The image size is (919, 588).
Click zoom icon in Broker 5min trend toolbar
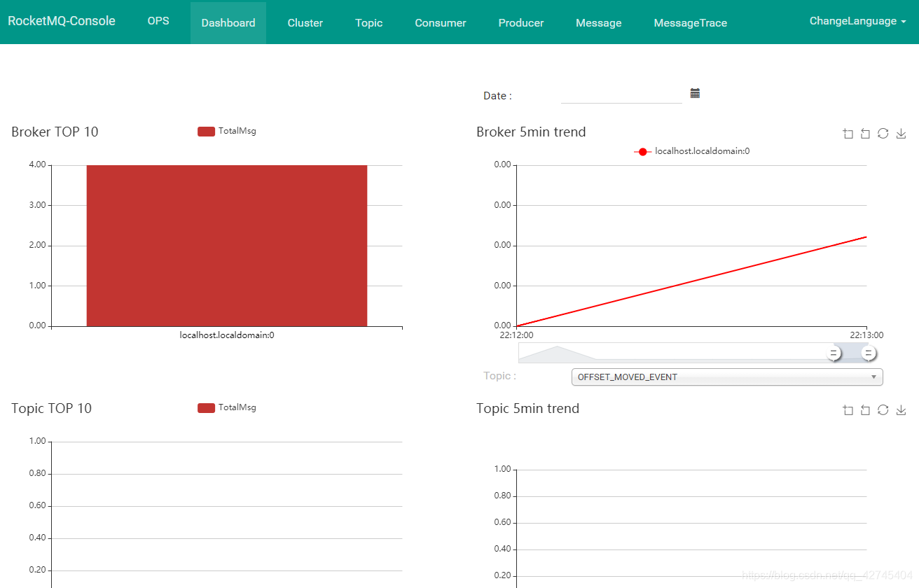[x=848, y=134]
